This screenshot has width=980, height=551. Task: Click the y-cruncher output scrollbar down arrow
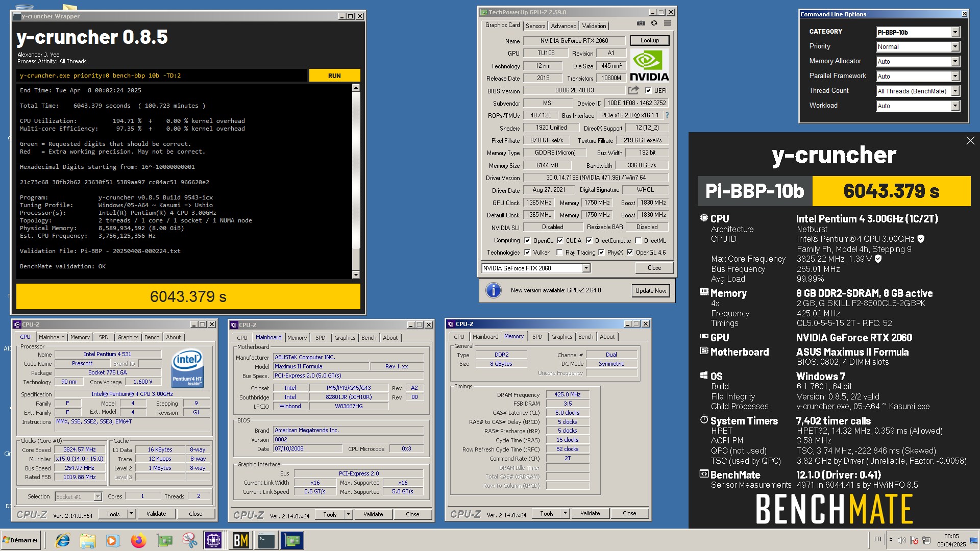pos(356,275)
